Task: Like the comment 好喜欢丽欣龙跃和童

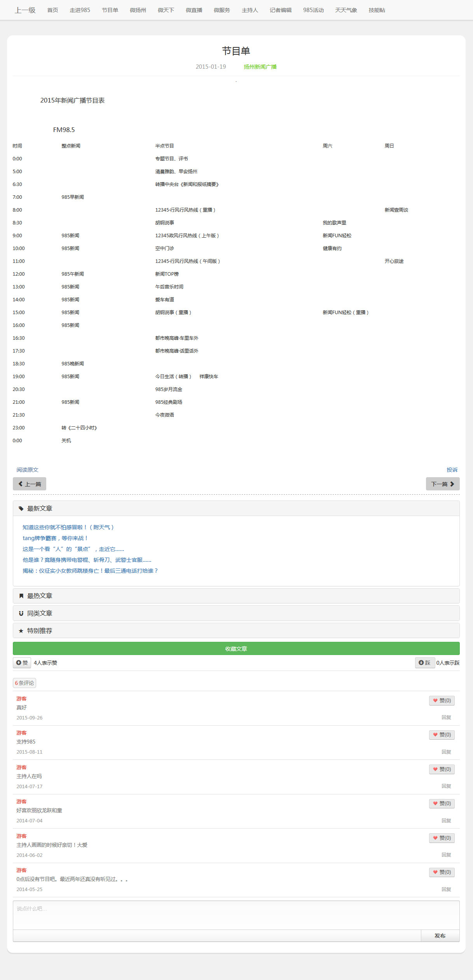Action: click(442, 803)
